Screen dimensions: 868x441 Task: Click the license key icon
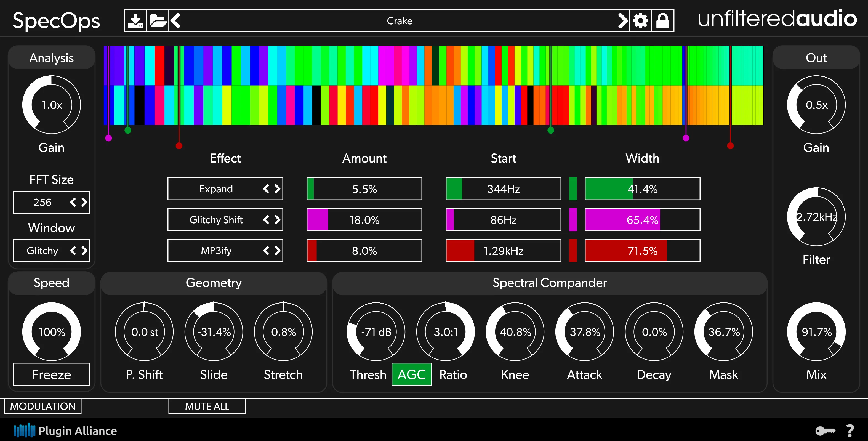click(x=825, y=431)
